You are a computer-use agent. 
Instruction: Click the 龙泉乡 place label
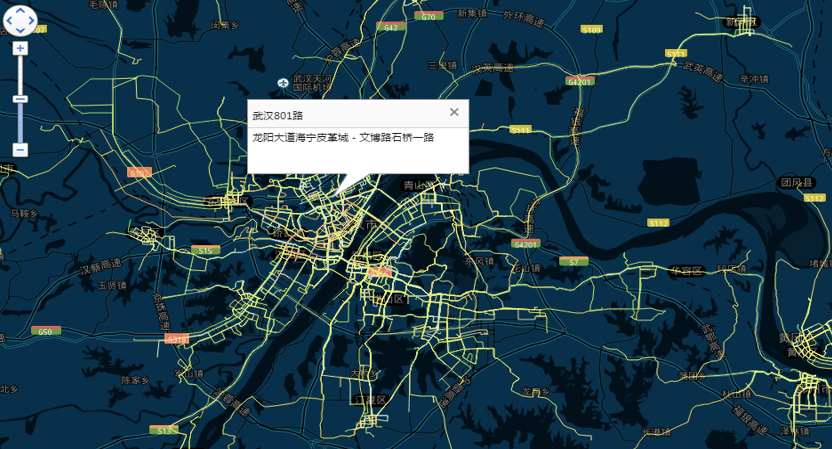(x=535, y=392)
